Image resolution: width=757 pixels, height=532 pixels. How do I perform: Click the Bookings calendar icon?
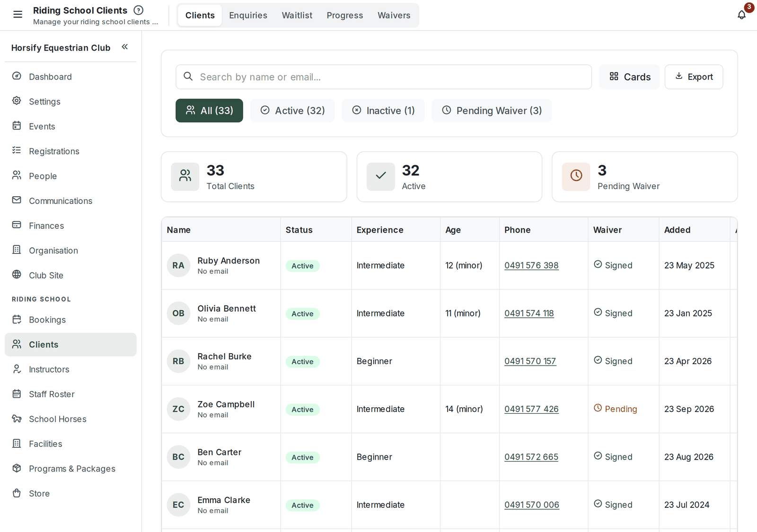point(17,319)
